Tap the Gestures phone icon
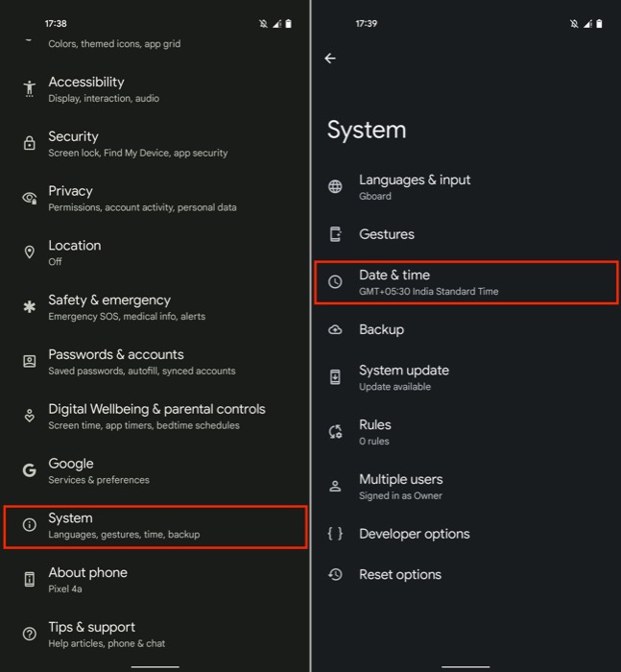621x672 pixels. pos(335,234)
